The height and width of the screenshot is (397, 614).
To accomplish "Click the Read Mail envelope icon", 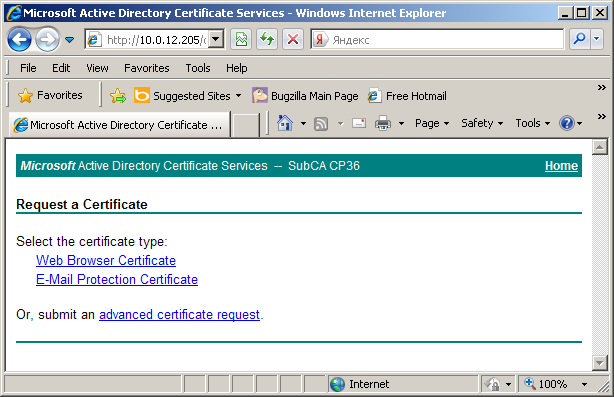I will point(359,123).
